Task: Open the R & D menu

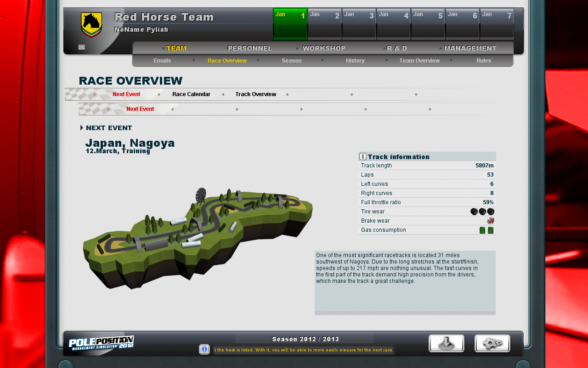Action: click(x=396, y=48)
